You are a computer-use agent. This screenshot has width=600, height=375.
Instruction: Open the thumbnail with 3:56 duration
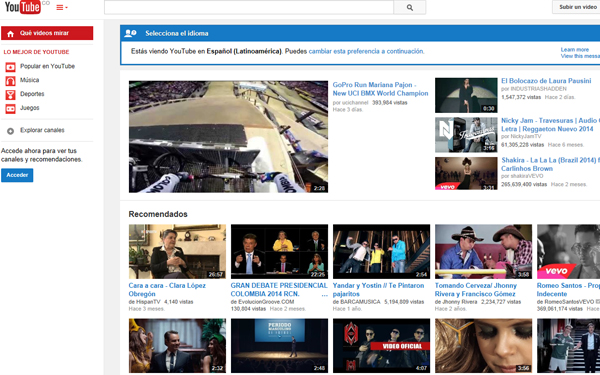tap(483, 346)
